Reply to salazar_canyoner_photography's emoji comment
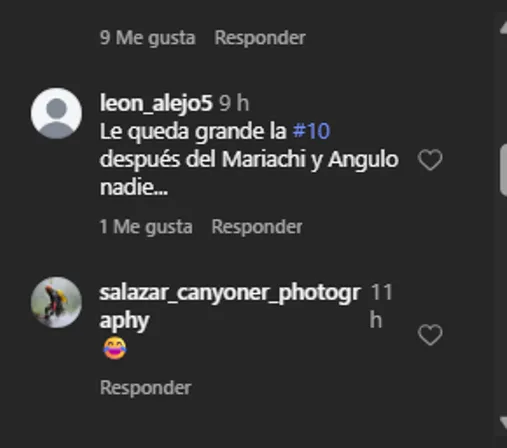 click(145, 388)
